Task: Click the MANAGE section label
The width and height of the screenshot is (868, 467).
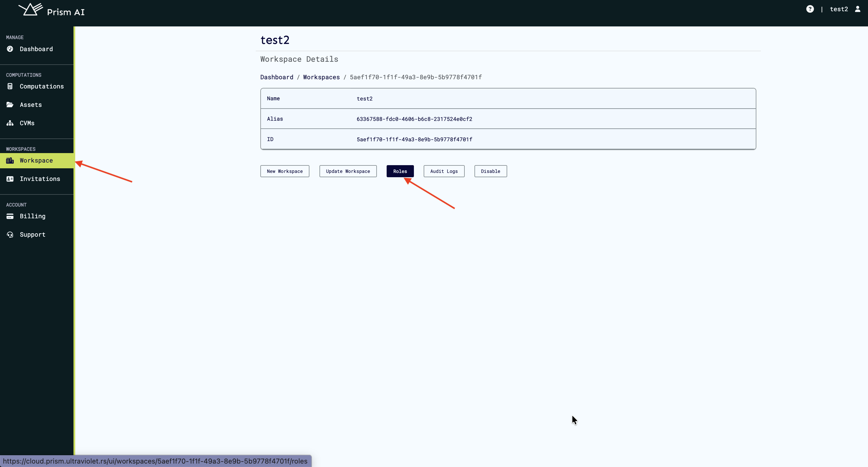Action: [15, 37]
